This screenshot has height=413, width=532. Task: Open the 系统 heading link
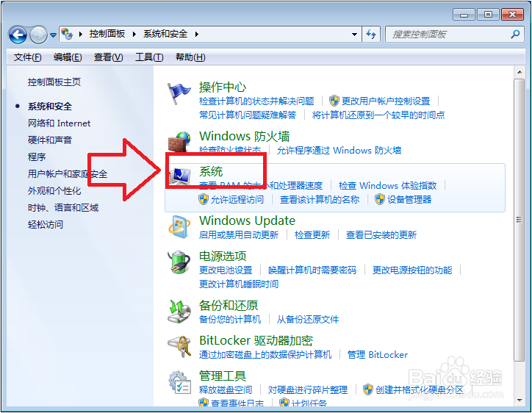coord(211,171)
